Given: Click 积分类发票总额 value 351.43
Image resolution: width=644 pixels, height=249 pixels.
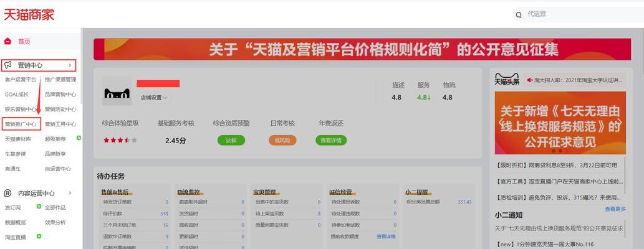Looking at the screenshot, I should click(464, 202).
